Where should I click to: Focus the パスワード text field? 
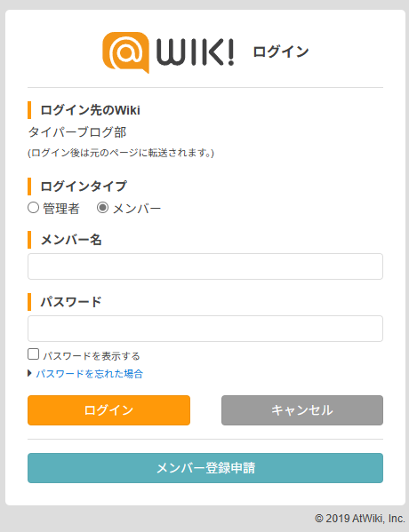(205, 329)
